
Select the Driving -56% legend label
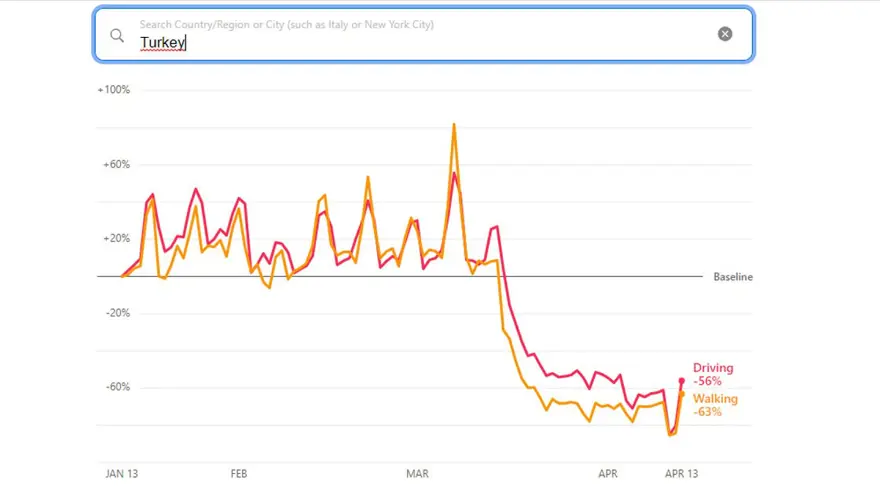click(x=712, y=374)
